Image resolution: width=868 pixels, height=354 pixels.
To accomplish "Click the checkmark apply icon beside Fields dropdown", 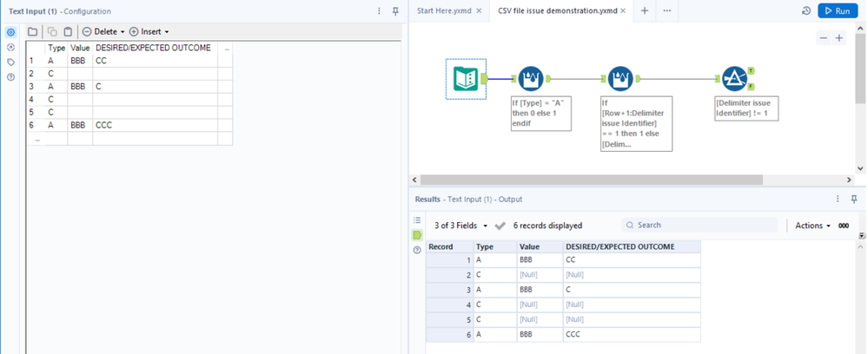I will pyautogui.click(x=500, y=226).
